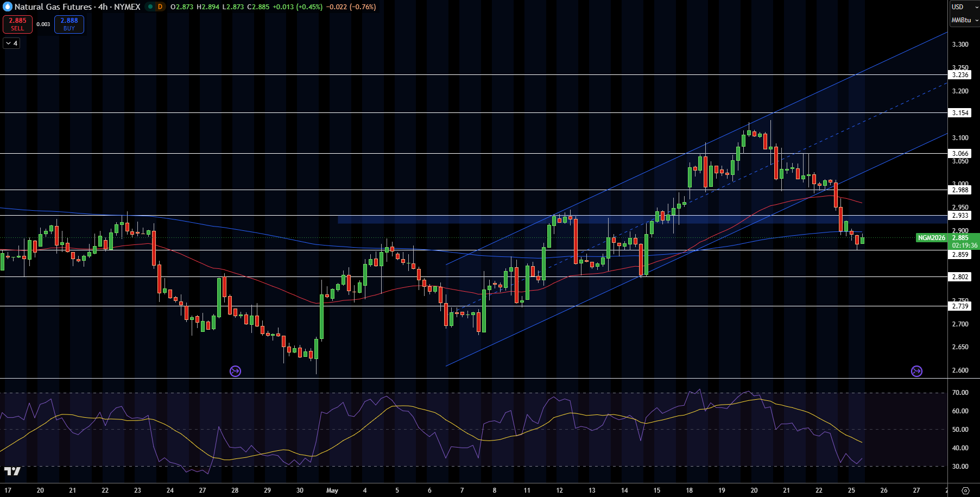The image size is (980, 497).
Task: Click the 3.300 price scale value
Action: click(960, 45)
